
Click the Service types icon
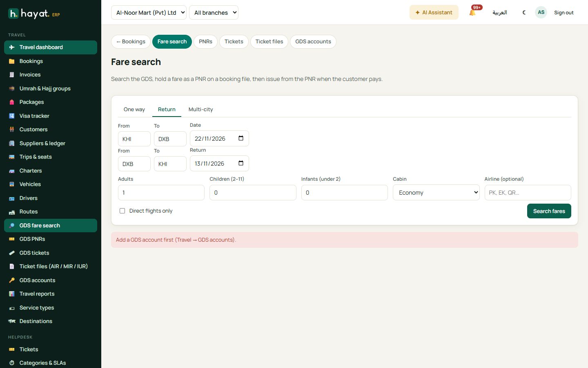12,308
